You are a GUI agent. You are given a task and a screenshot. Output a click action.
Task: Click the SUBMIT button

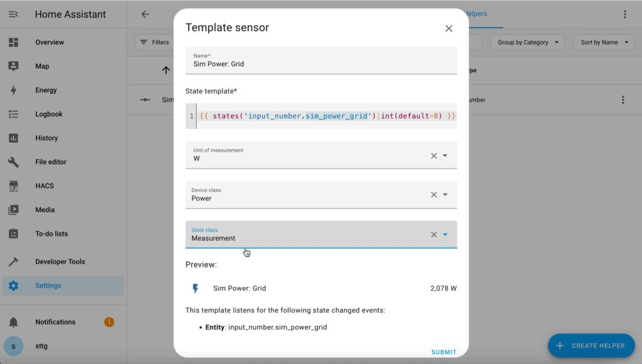(444, 352)
